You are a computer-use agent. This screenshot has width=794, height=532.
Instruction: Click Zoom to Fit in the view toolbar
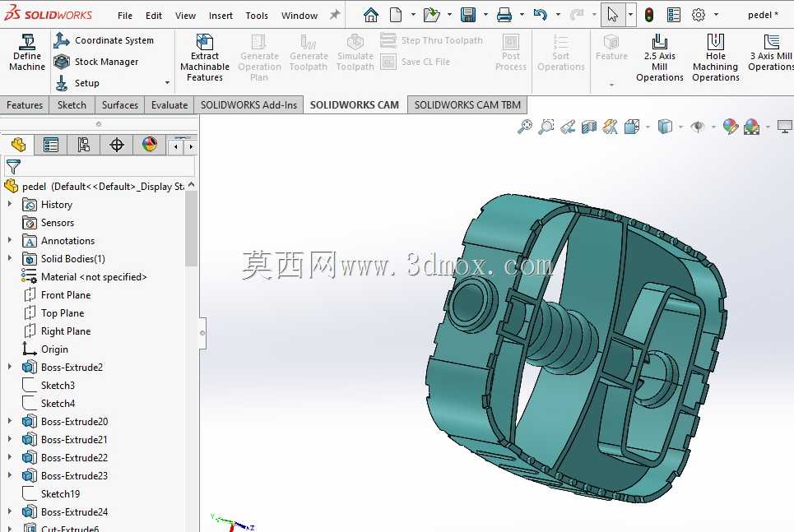[x=525, y=126]
